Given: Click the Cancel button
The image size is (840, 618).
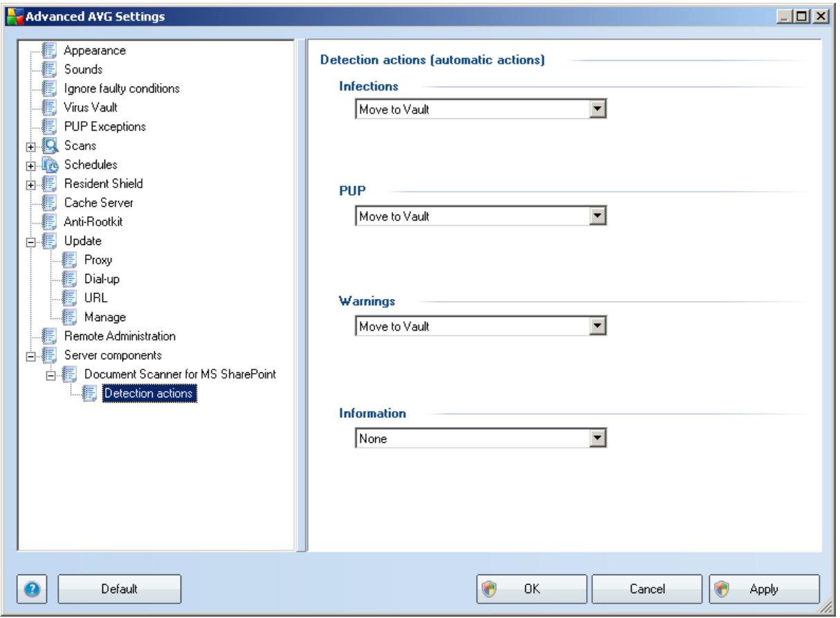Looking at the screenshot, I should coord(648,589).
